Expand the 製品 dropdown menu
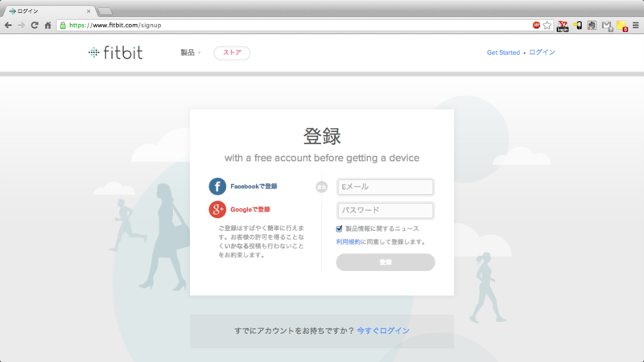Viewport: 644px width, 362px height. tap(191, 52)
